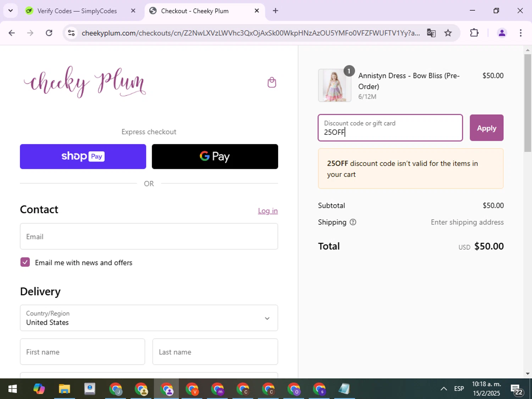This screenshot has height=399, width=532.
Task: Open a new browser tab
Action: click(x=276, y=11)
